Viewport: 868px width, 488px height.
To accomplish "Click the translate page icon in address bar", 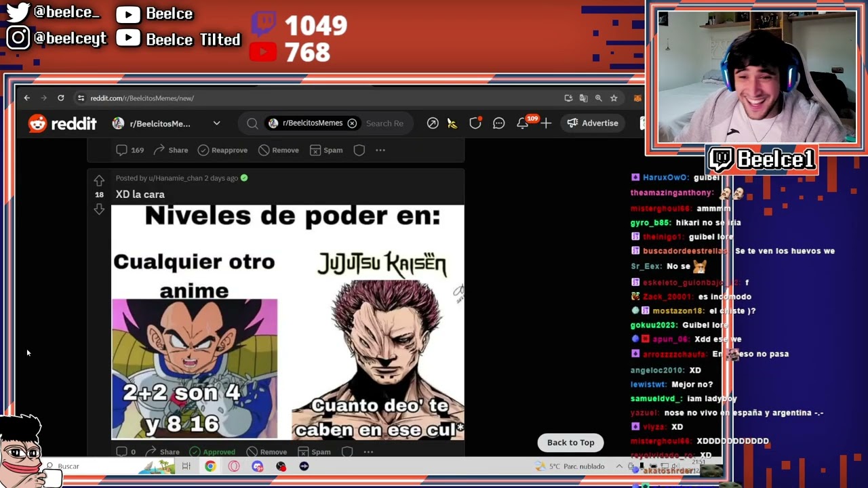I will coord(583,98).
